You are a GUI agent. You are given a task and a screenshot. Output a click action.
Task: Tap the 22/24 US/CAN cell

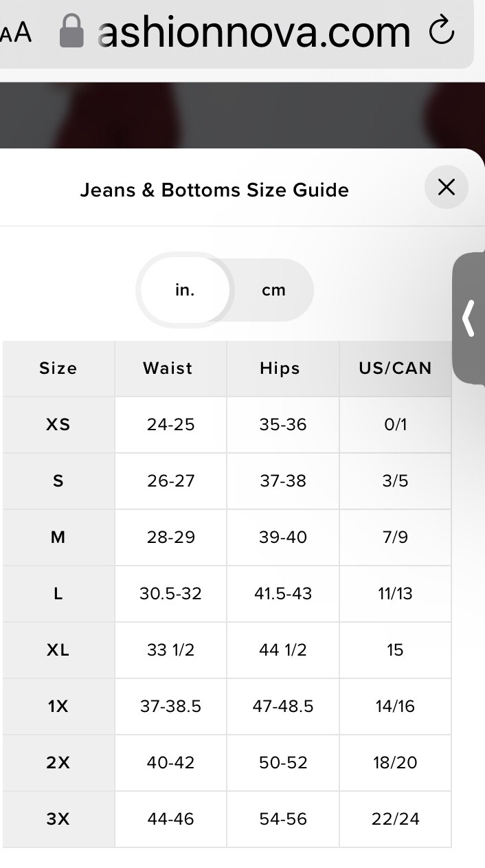(x=395, y=819)
